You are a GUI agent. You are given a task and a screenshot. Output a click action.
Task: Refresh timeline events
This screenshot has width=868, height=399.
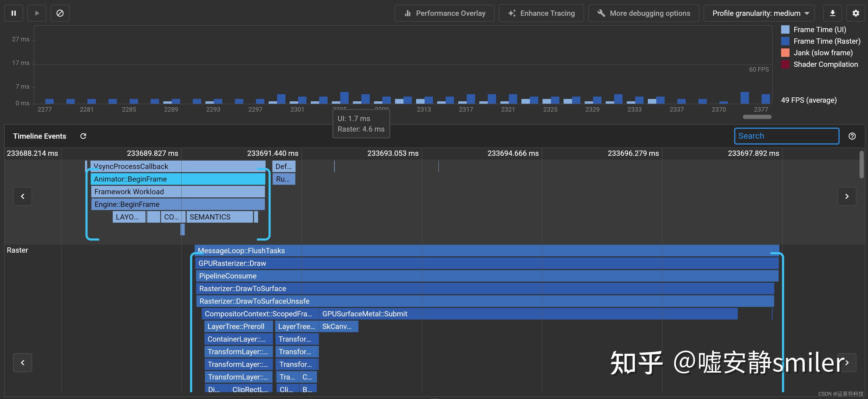pyautogui.click(x=83, y=136)
